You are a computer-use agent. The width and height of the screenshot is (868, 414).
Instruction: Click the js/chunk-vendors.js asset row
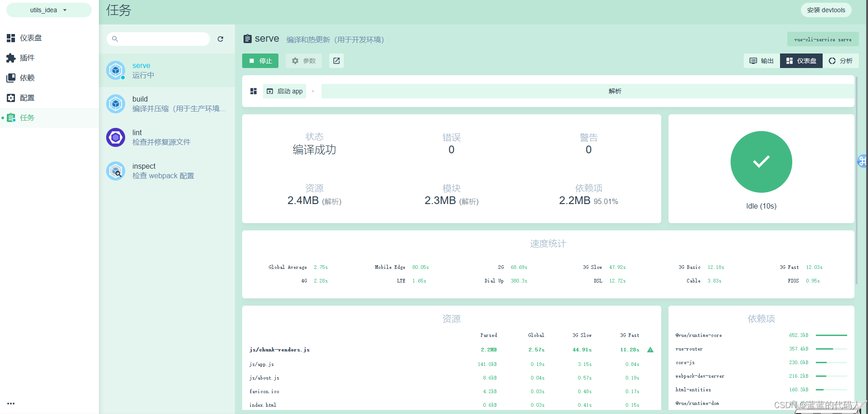tap(452, 350)
